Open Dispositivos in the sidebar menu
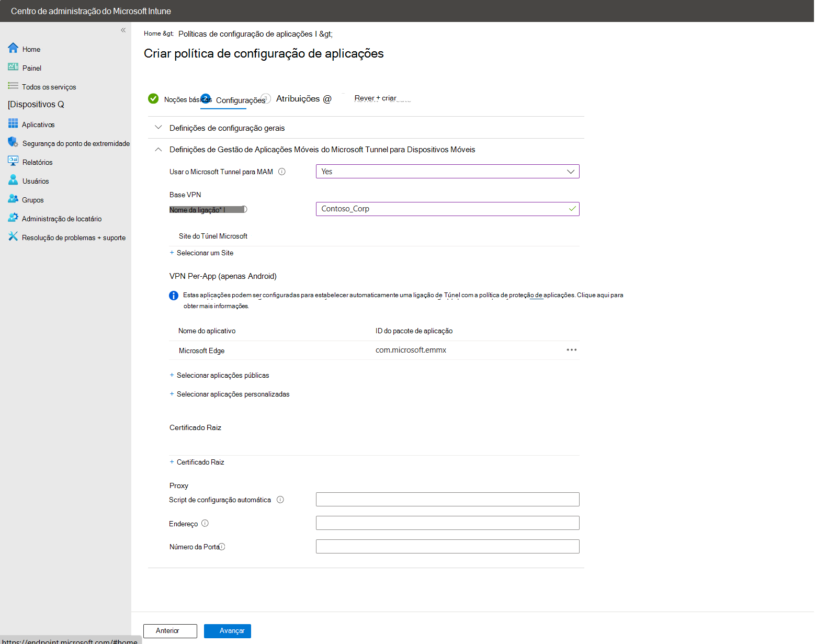The height and width of the screenshot is (644, 815). coord(36,104)
